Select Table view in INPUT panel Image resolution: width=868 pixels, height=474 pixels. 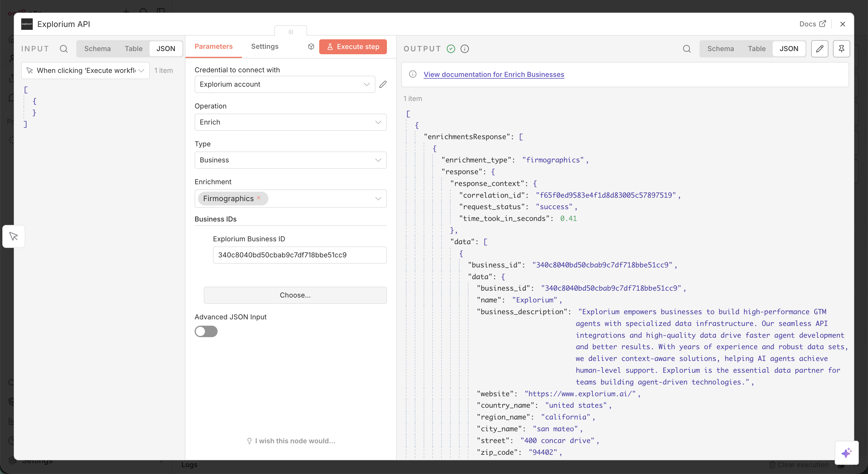[133, 49]
